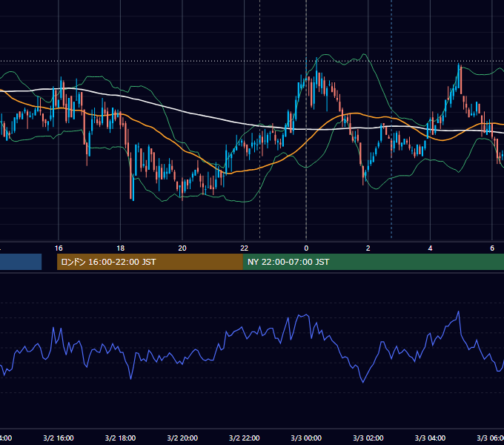The width and height of the screenshot is (504, 445).
Task: Click hour label 6 on chart axis
Action: [492, 248]
